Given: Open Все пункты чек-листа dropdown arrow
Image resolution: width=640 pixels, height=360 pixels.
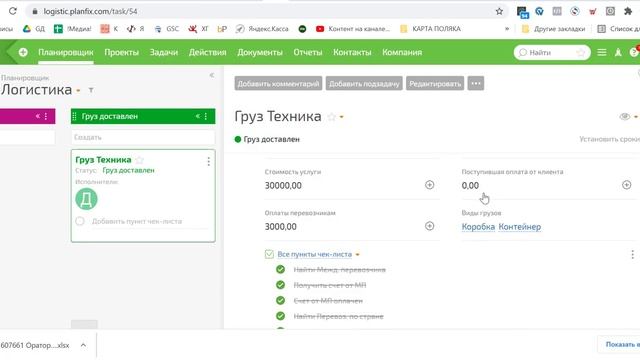Looking at the screenshot, I should point(358,255).
